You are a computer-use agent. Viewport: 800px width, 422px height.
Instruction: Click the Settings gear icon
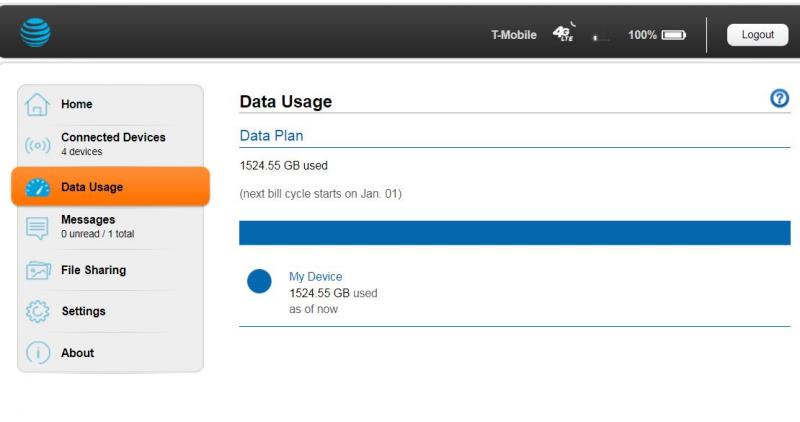coord(38,311)
